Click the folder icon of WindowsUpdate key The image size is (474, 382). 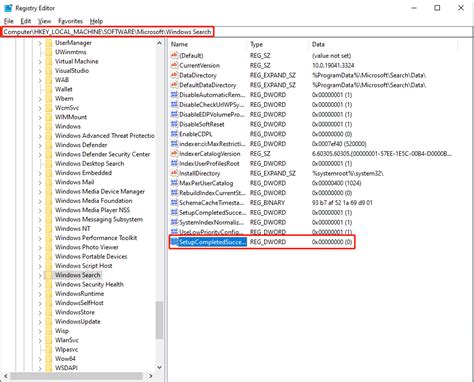(x=49, y=322)
